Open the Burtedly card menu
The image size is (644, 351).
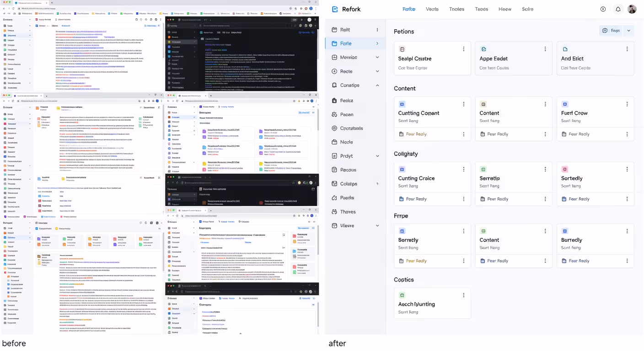click(x=627, y=231)
